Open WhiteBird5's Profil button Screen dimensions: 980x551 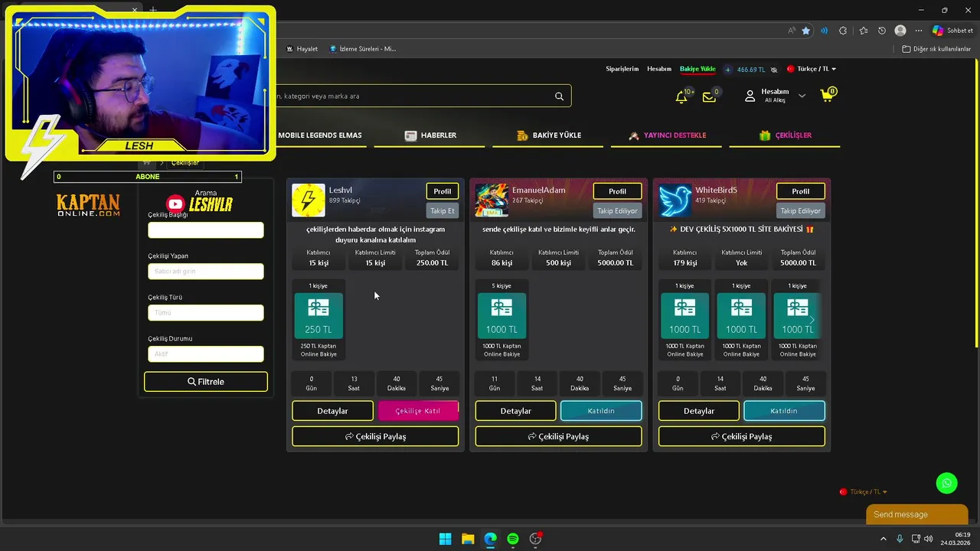point(800,191)
